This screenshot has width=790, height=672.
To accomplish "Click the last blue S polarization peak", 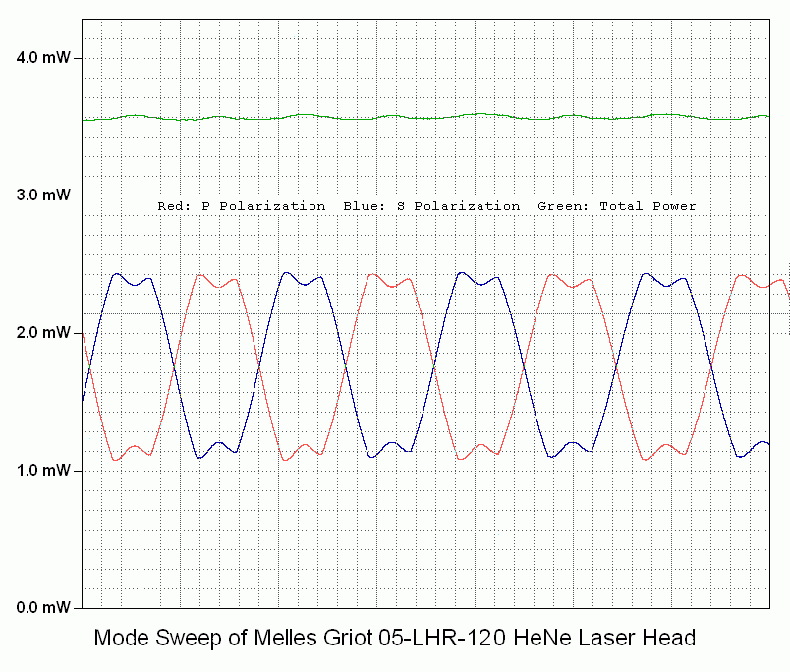I will pyautogui.click(x=646, y=274).
